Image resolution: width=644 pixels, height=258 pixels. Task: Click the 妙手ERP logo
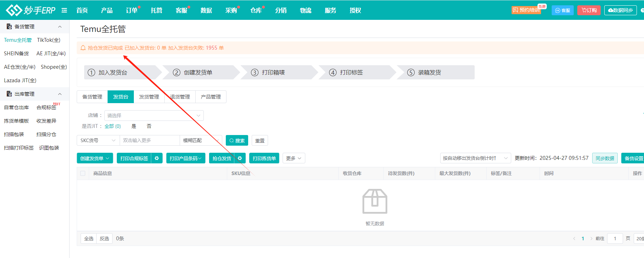(x=31, y=10)
